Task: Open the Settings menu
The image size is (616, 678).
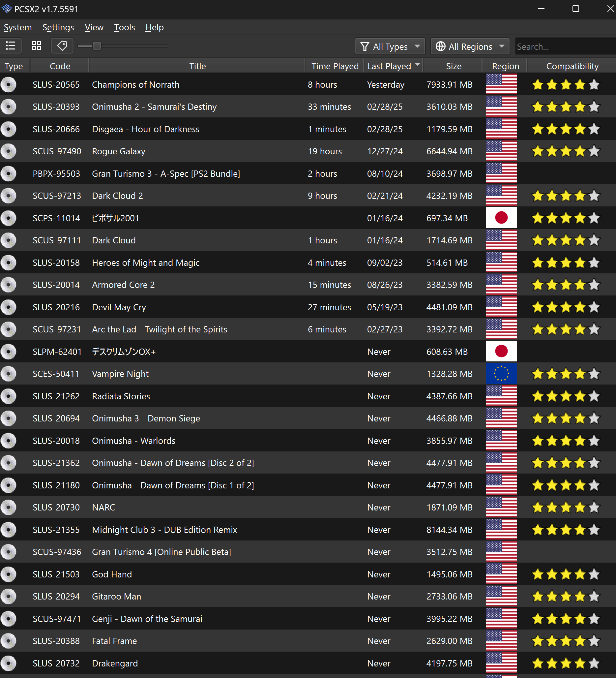Action: coord(58,27)
